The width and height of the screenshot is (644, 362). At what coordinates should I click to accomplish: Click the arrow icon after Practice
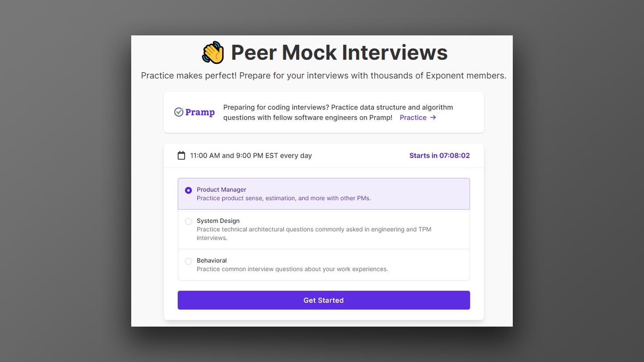[433, 117]
